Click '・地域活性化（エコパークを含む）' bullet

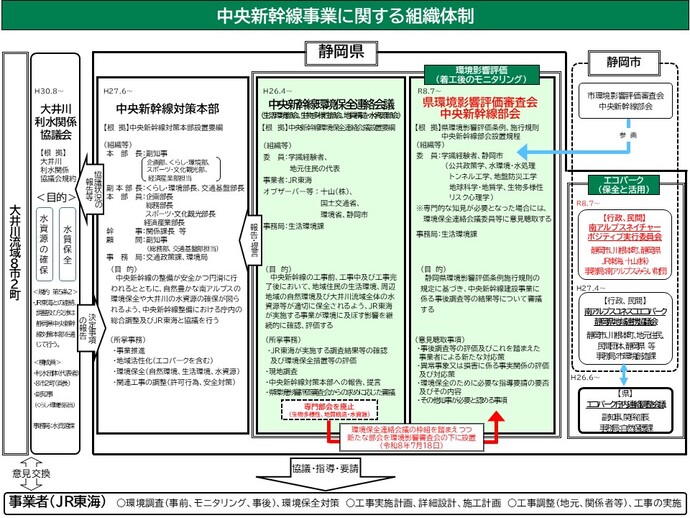[x=162, y=360]
